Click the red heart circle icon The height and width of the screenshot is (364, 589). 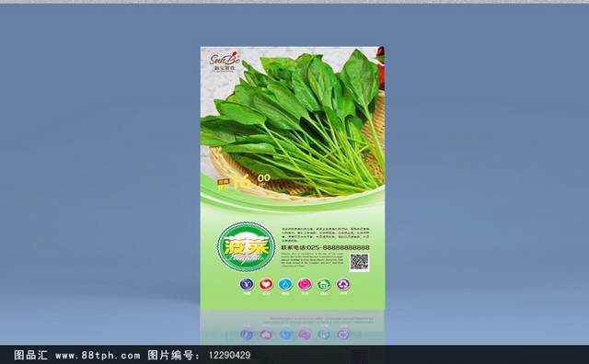[x=266, y=284]
